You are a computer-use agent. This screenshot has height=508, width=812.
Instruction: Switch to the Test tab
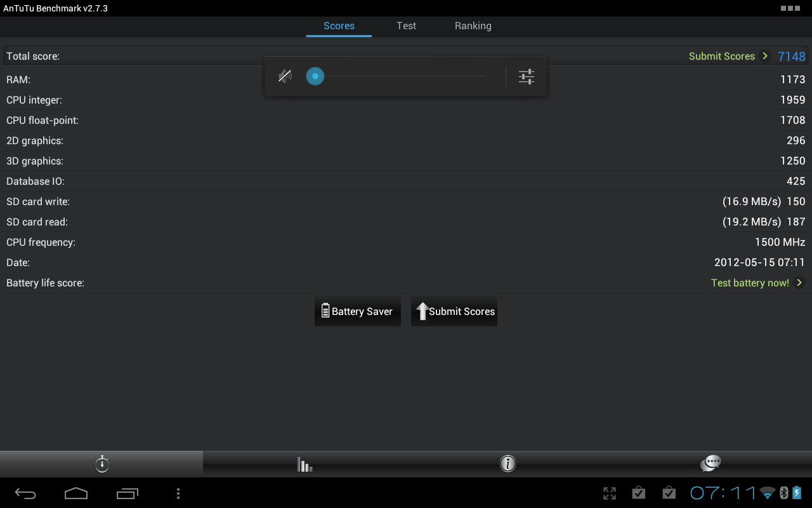[406, 26]
